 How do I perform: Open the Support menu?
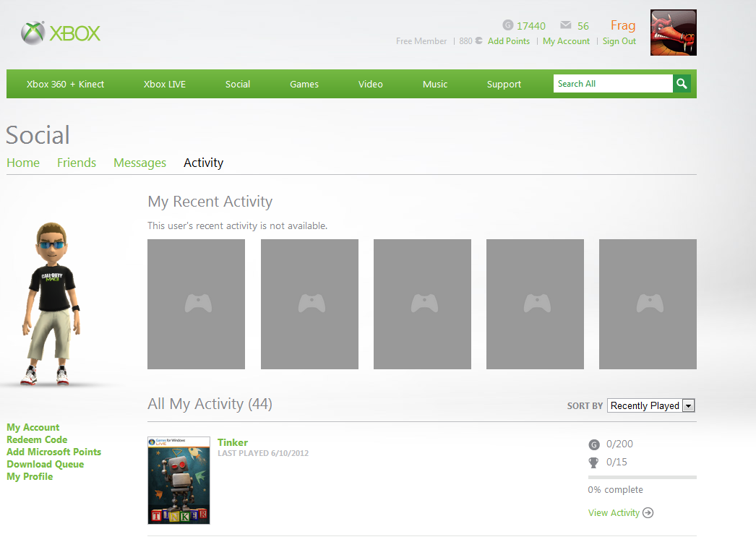coord(504,84)
